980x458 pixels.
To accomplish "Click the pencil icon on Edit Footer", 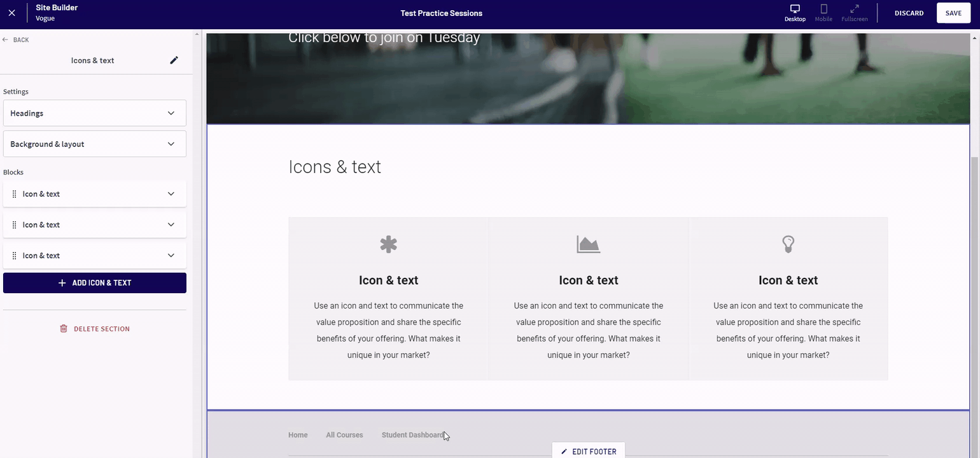I will 564,451.
